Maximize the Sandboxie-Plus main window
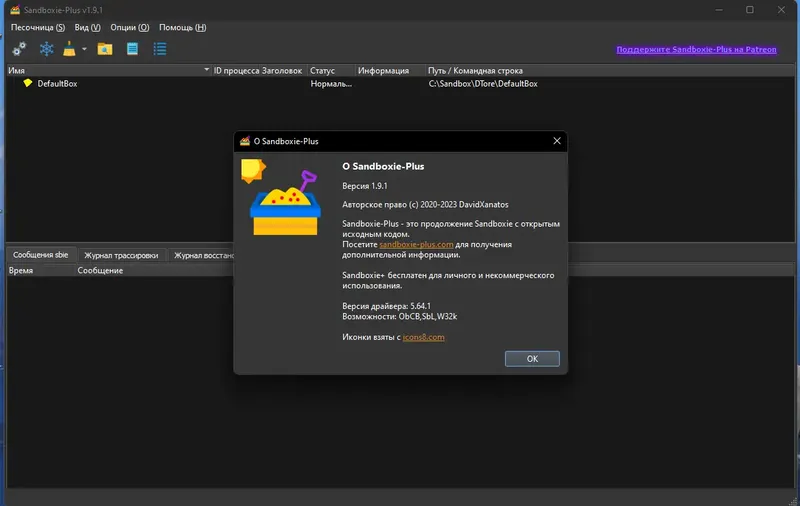The height and width of the screenshot is (506, 800). [749, 10]
